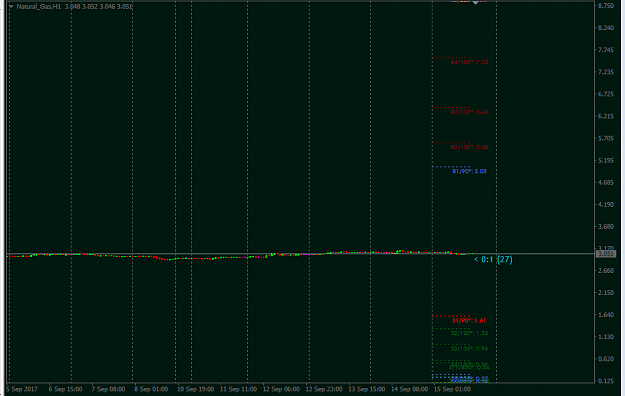Click the 4.190 value on price scale
Viewport: 625px width, 396px height.
pyautogui.click(x=606, y=205)
